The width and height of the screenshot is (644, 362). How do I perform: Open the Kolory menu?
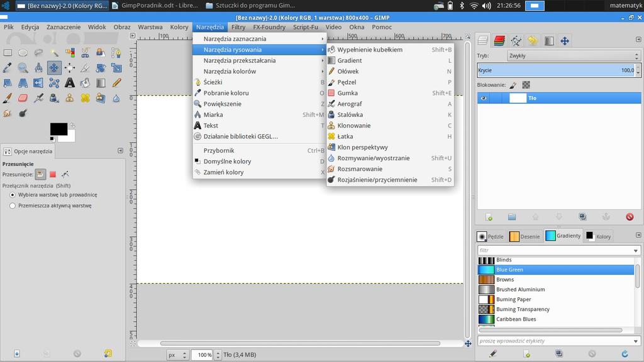[179, 27]
